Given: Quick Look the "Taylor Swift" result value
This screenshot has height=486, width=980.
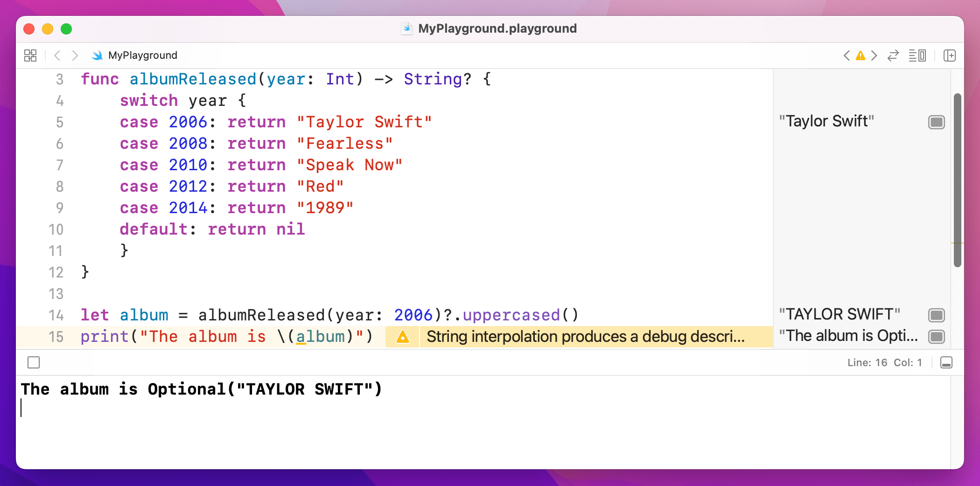Looking at the screenshot, I should point(936,122).
